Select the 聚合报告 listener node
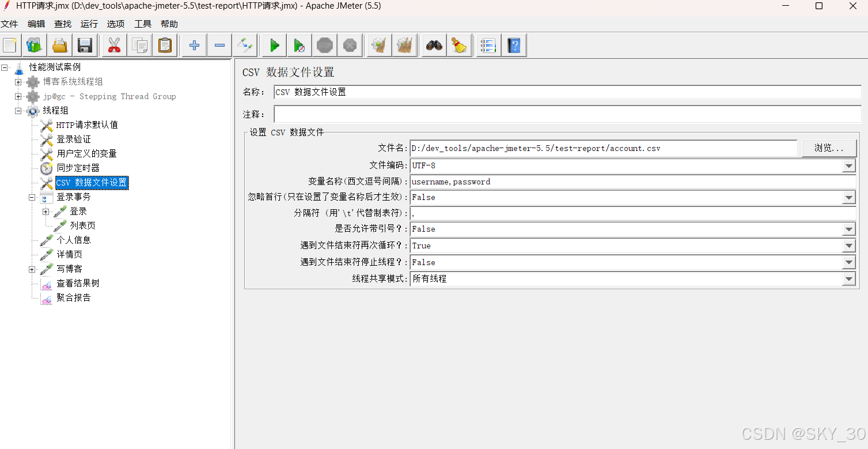The image size is (868, 449). [73, 297]
